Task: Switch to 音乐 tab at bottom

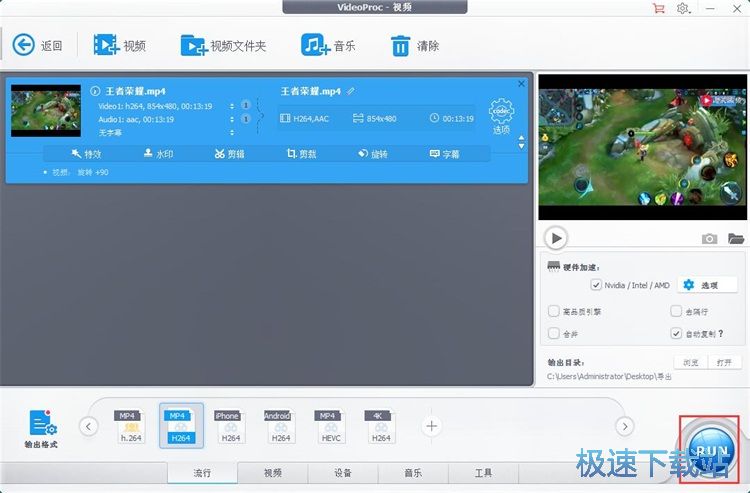Action: (413, 472)
